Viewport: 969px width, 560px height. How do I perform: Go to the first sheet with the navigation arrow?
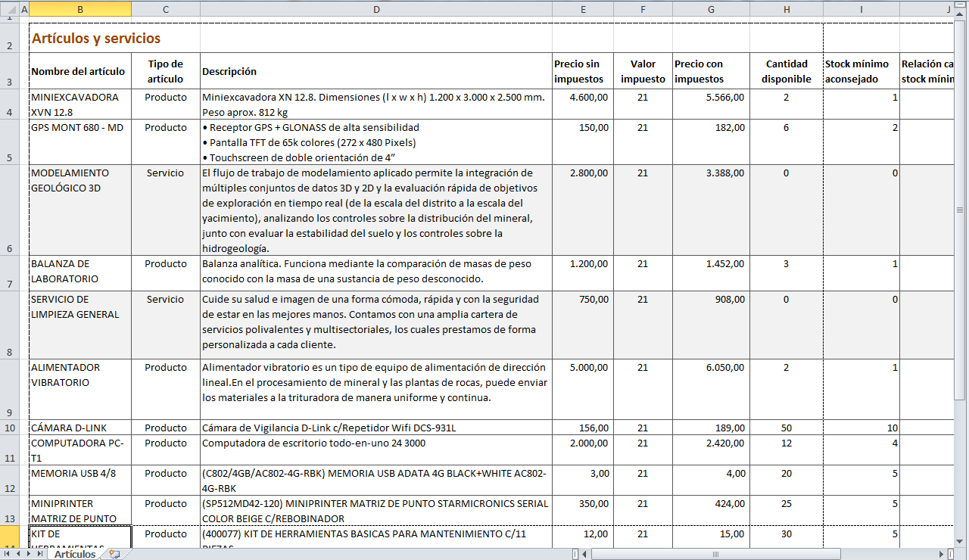(6, 554)
